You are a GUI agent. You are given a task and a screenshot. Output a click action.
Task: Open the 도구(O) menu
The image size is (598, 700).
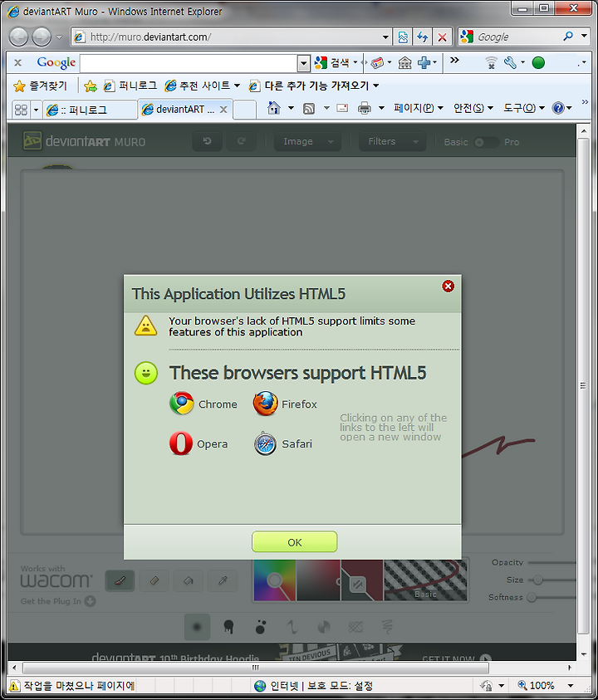(524, 108)
